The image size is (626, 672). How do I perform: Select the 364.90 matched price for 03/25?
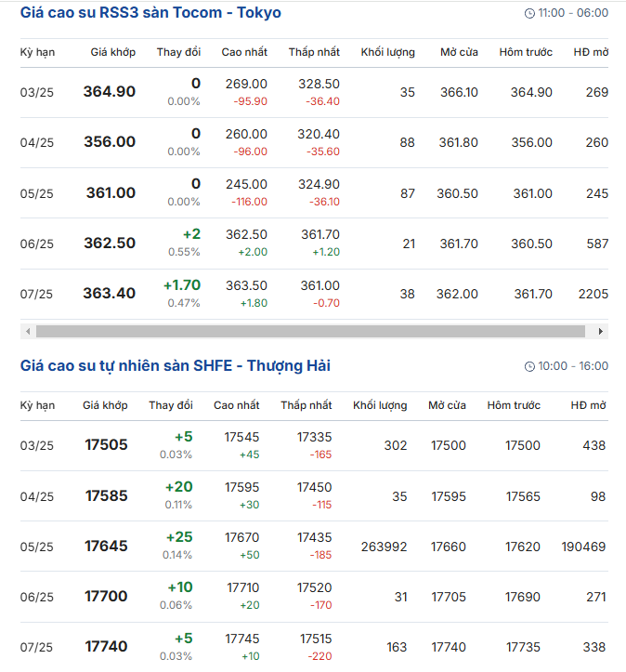point(110,92)
